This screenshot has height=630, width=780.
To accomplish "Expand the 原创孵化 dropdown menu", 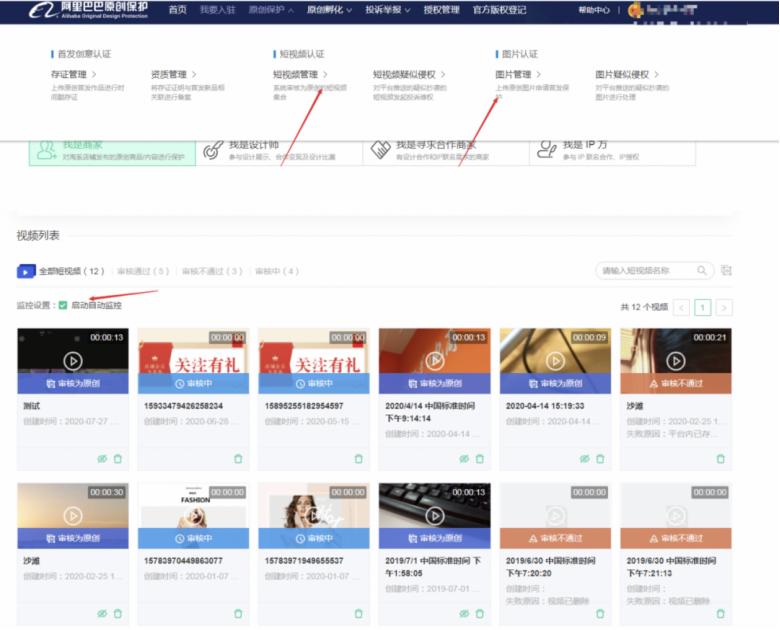I will (329, 10).
